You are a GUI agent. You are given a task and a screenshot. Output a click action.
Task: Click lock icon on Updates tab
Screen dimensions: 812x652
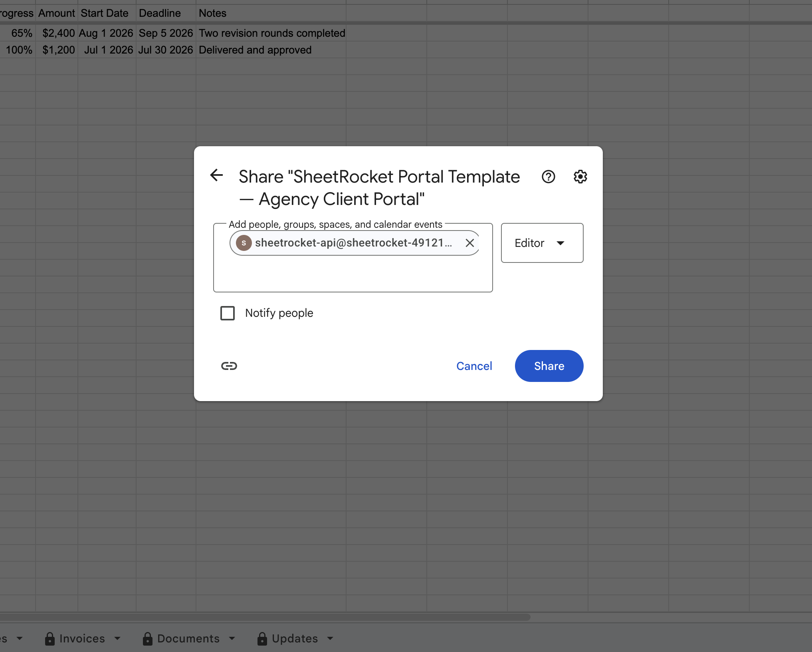tap(262, 638)
